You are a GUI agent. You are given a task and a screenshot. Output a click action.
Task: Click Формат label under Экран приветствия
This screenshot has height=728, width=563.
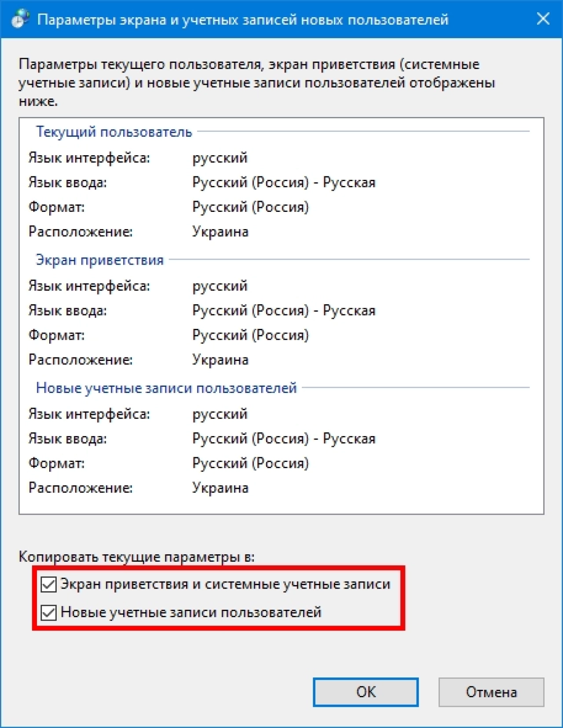click(57, 335)
